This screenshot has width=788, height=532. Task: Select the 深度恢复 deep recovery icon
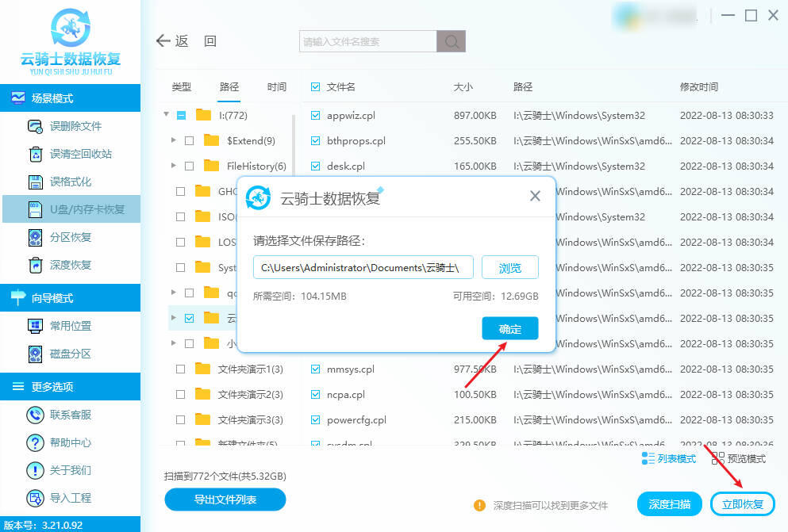click(x=35, y=265)
